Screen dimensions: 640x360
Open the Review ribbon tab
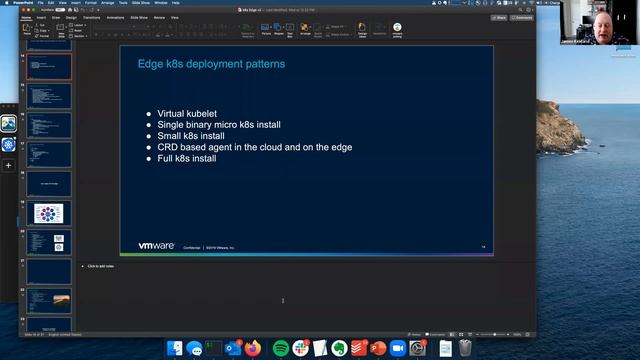pos(160,18)
